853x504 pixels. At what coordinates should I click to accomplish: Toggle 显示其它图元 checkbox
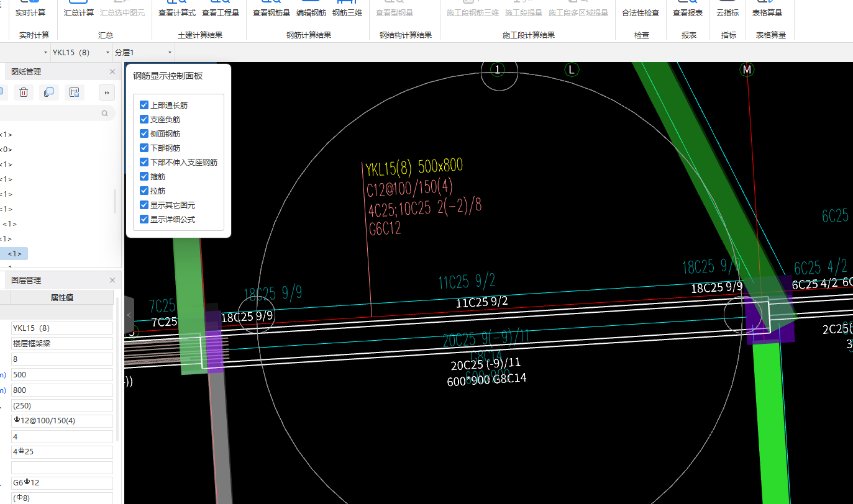point(144,205)
